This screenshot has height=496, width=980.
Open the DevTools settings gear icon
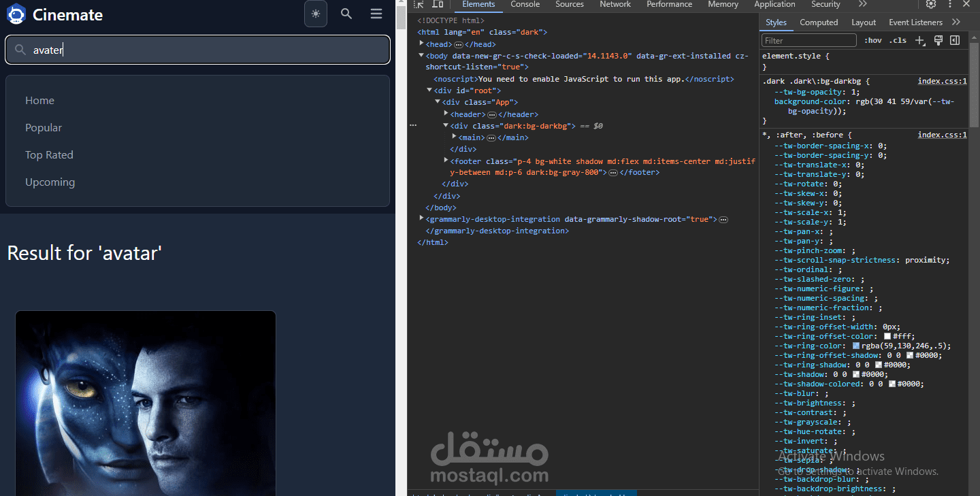pos(931,4)
